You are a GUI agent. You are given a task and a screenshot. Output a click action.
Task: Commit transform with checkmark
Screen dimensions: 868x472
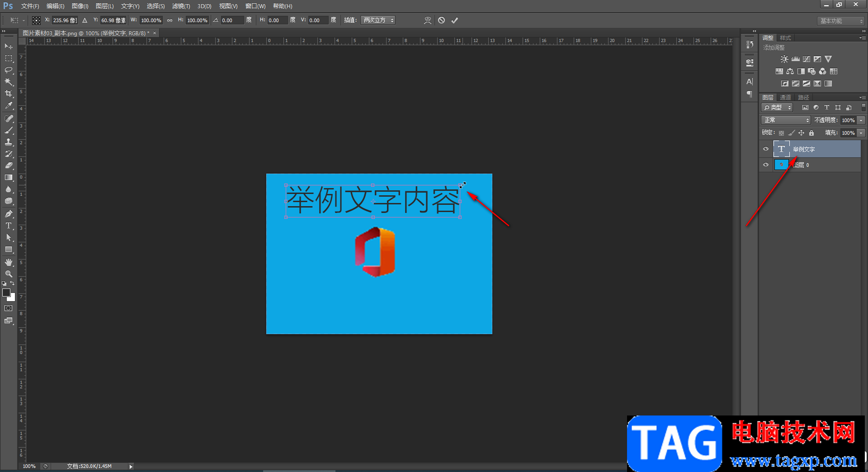coord(455,20)
